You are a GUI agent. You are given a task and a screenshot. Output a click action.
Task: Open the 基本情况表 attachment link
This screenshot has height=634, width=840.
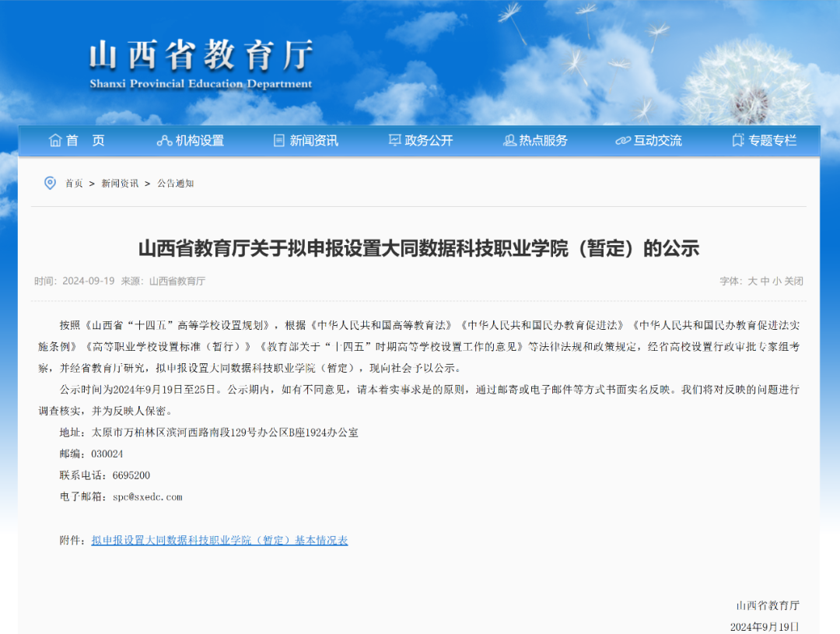click(x=219, y=541)
